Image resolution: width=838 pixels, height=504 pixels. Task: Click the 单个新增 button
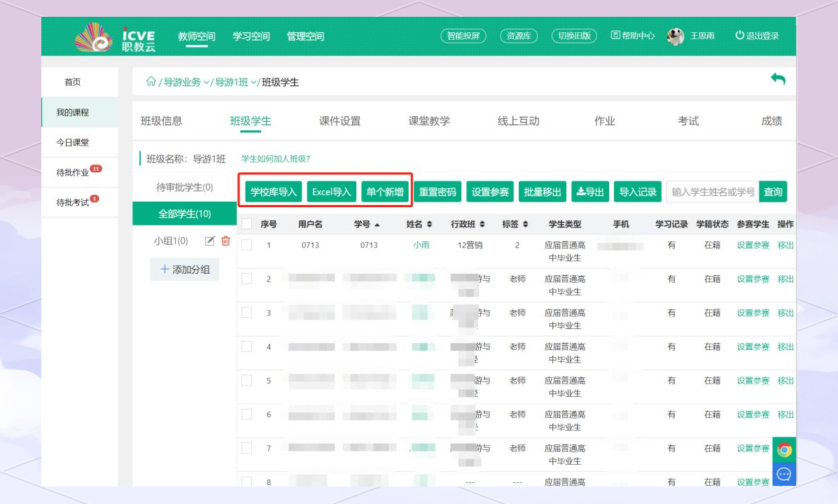click(385, 192)
